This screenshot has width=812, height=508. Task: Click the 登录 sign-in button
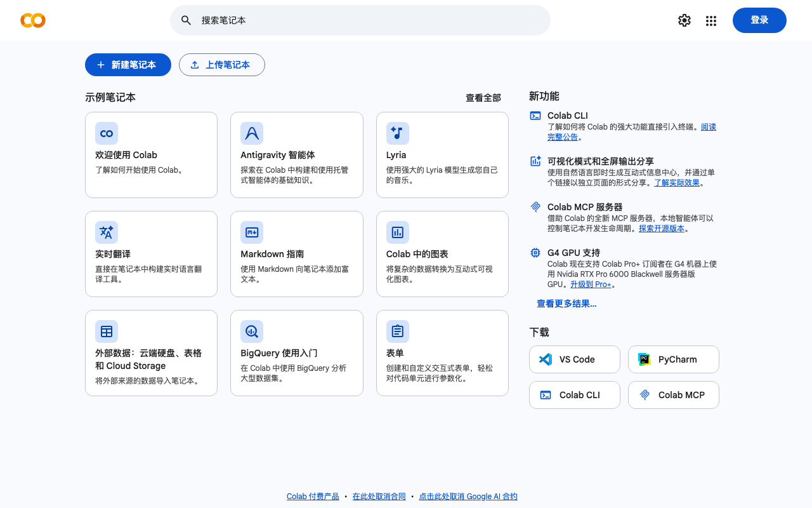click(x=759, y=20)
